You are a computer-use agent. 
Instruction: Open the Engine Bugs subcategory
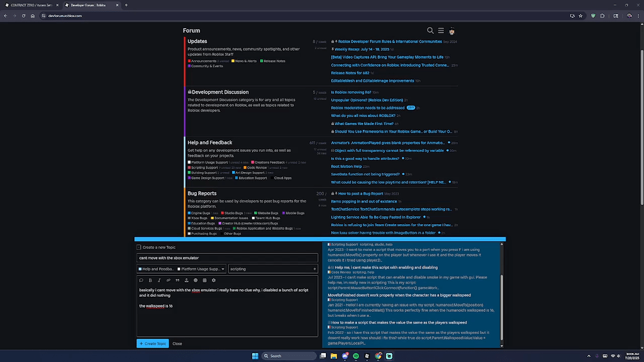(x=201, y=213)
